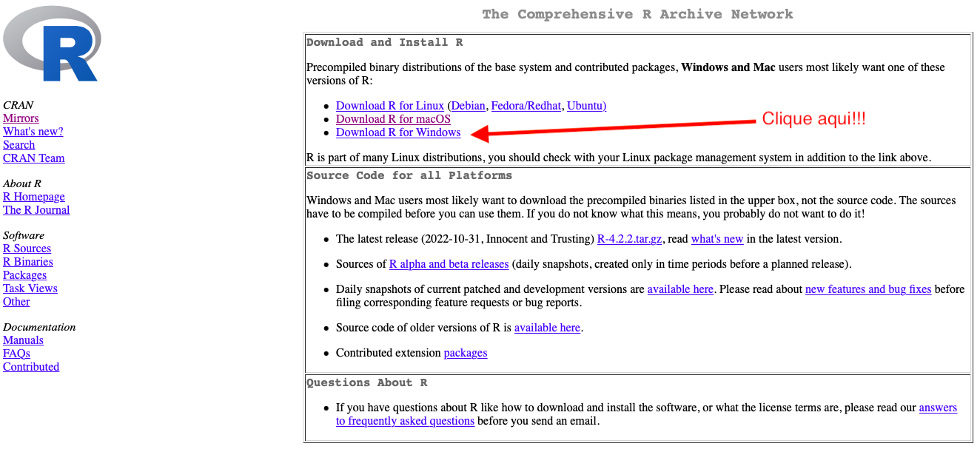Open The R Journal link

(36, 210)
